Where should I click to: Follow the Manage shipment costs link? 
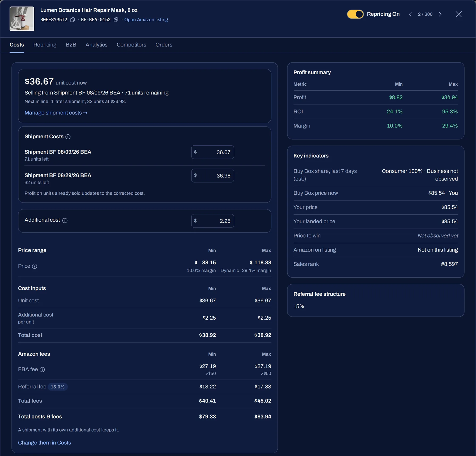pos(56,113)
